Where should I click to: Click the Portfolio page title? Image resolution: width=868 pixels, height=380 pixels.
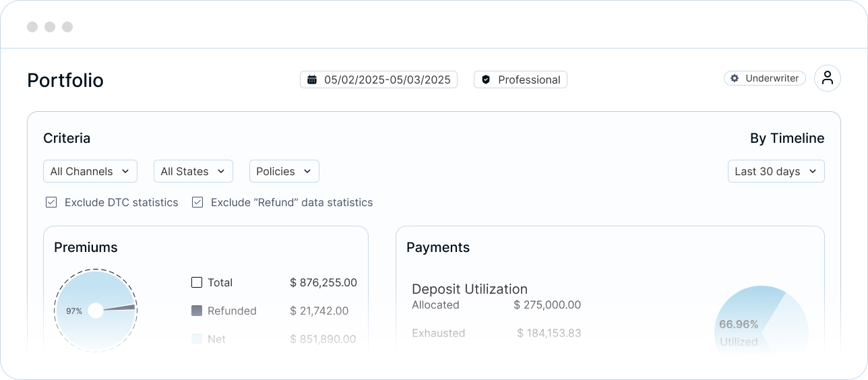pyautogui.click(x=65, y=80)
